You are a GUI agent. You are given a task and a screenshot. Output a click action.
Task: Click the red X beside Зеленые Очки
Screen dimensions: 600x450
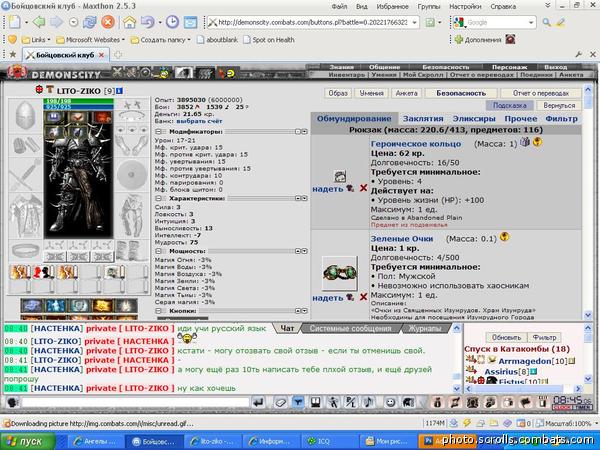[x=363, y=297]
